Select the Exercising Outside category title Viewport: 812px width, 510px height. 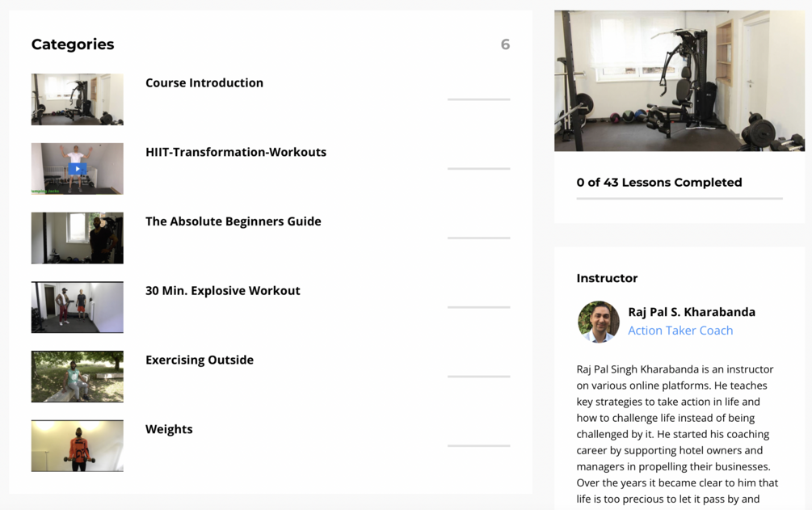pos(200,360)
